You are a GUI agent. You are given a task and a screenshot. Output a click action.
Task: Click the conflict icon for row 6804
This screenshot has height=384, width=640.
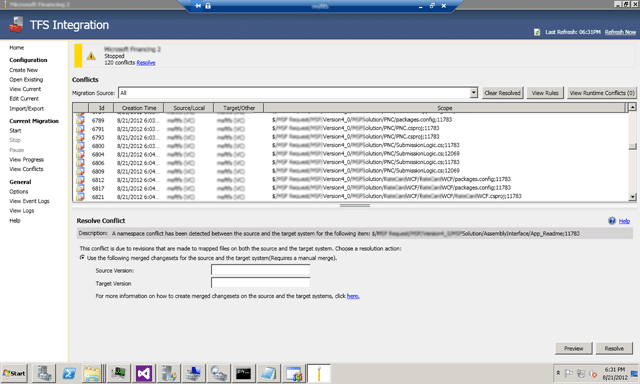(80, 154)
